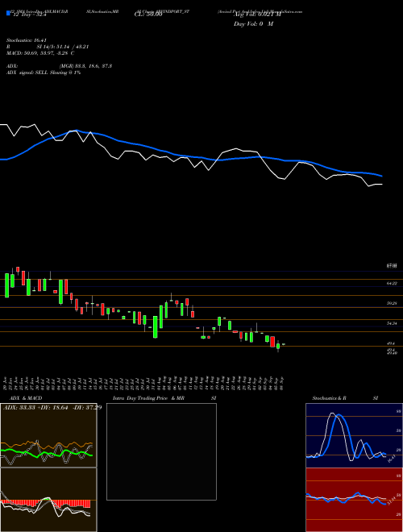Click the 'Avg Vol' value text

257,15
